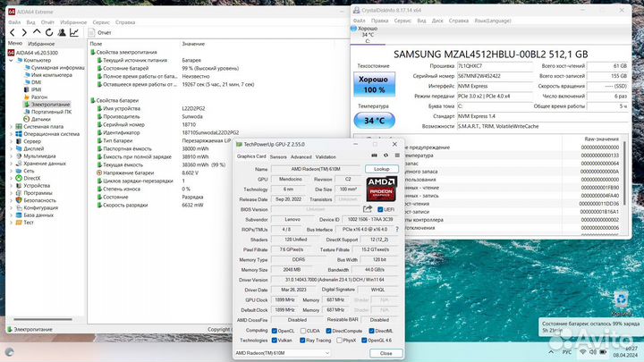Click the Close button in GPU-Z
Screen dimensions: 644x362
386,353
